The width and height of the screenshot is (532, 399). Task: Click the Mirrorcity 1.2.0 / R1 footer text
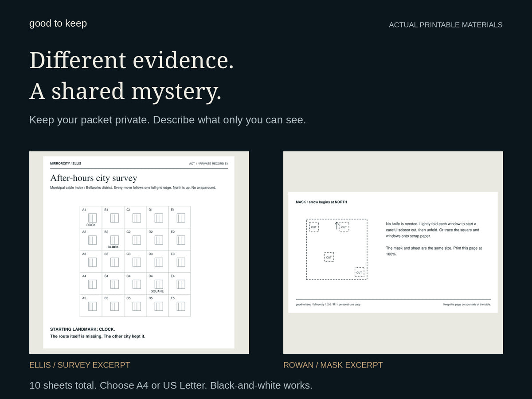(x=328, y=305)
